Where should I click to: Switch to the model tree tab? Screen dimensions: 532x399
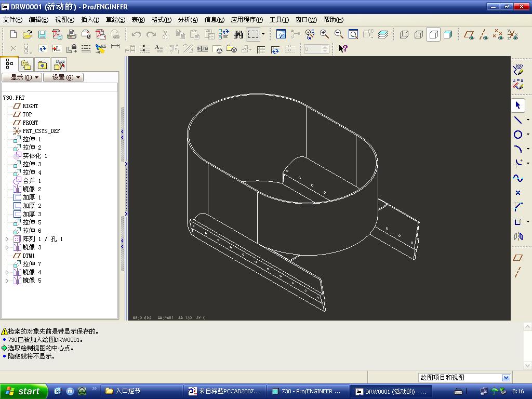9,64
